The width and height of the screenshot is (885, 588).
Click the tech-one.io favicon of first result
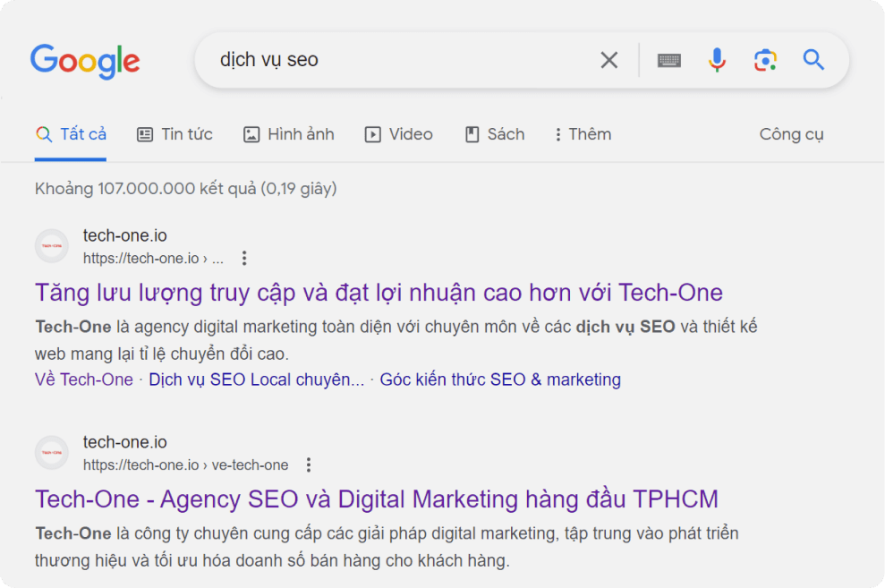click(52, 246)
